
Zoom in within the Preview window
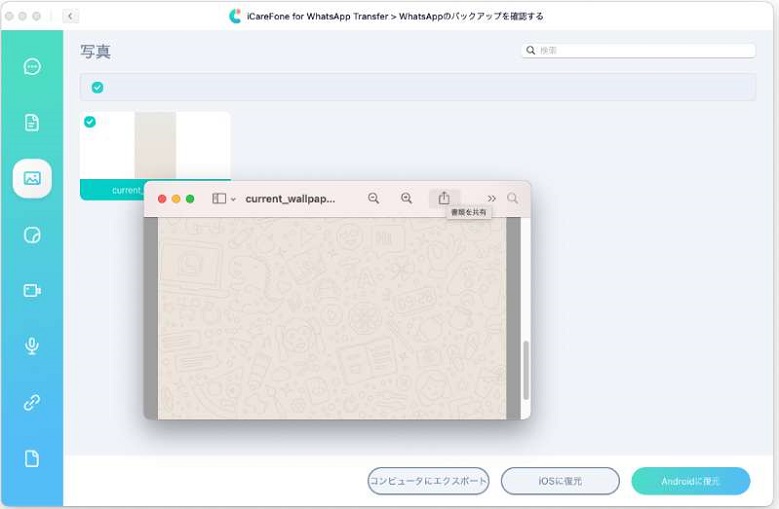tap(406, 199)
